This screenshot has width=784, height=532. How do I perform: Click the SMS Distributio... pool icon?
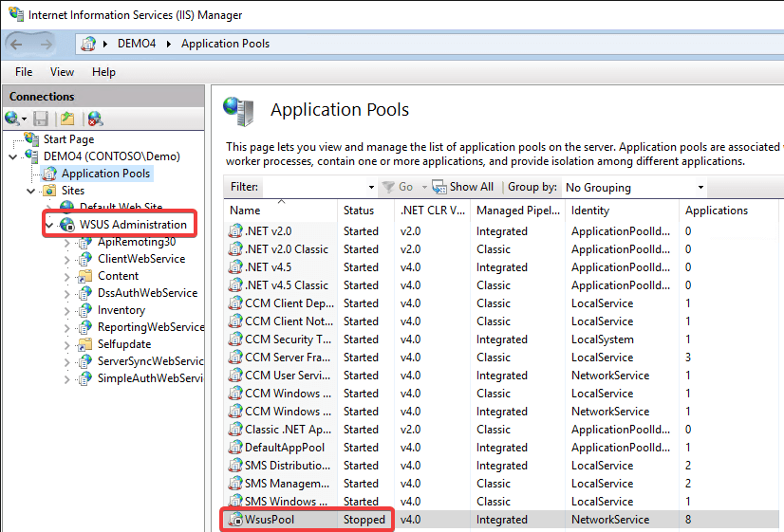point(235,465)
